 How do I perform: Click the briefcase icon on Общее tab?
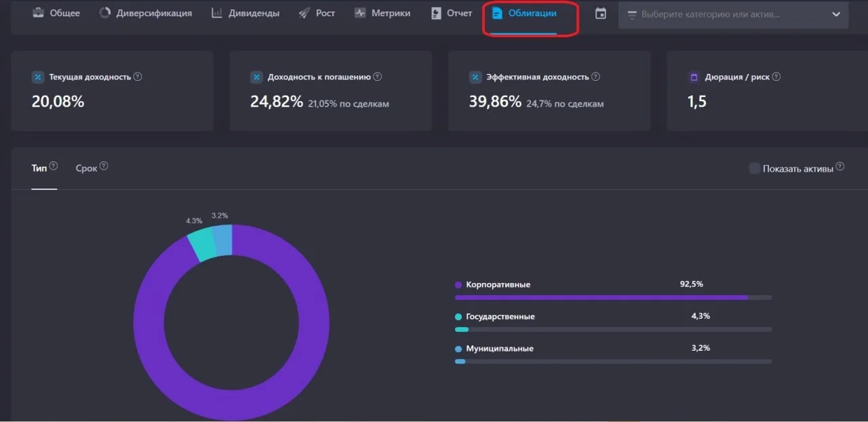[39, 13]
